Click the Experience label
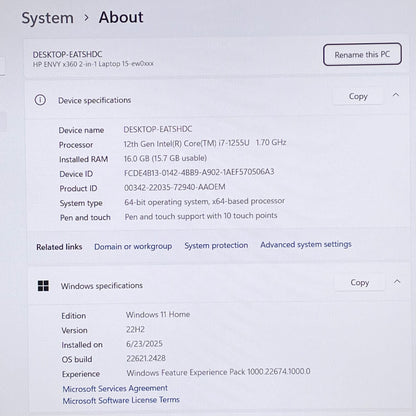This screenshot has height=416, width=416. pos(81,374)
